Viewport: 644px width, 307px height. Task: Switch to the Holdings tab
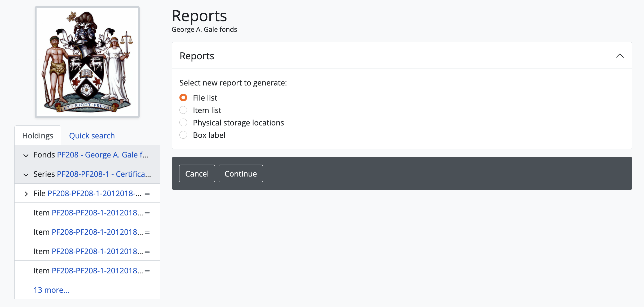[38, 136]
